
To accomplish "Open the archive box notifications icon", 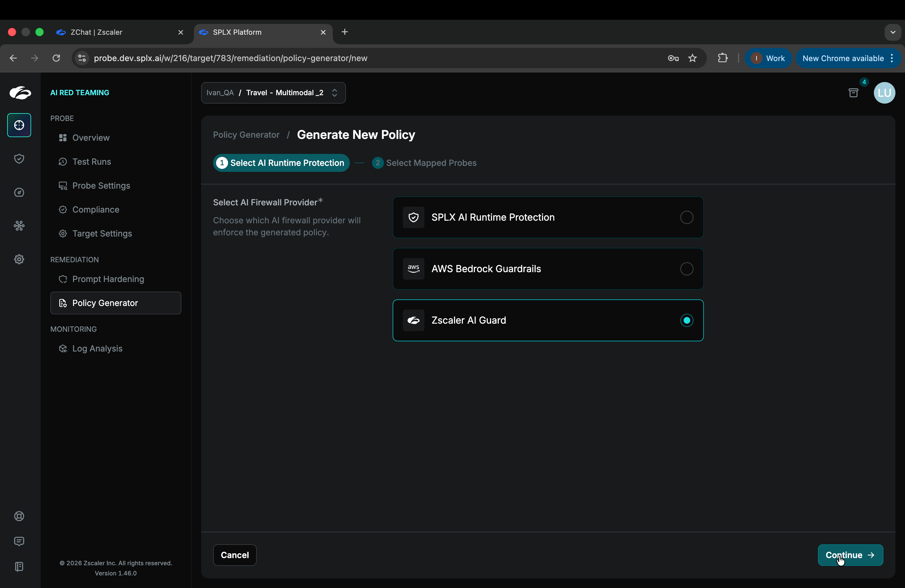I will tap(853, 93).
